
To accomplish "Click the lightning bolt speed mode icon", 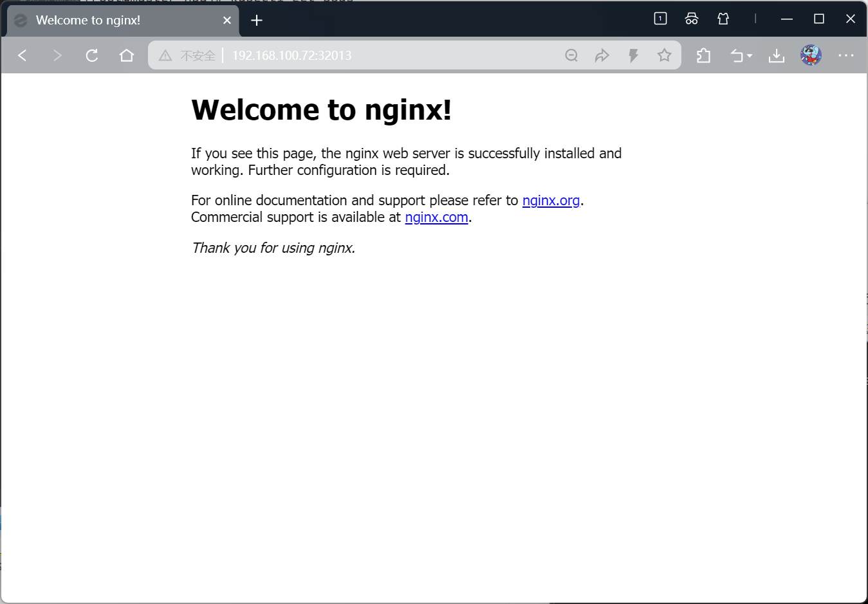I will (633, 55).
